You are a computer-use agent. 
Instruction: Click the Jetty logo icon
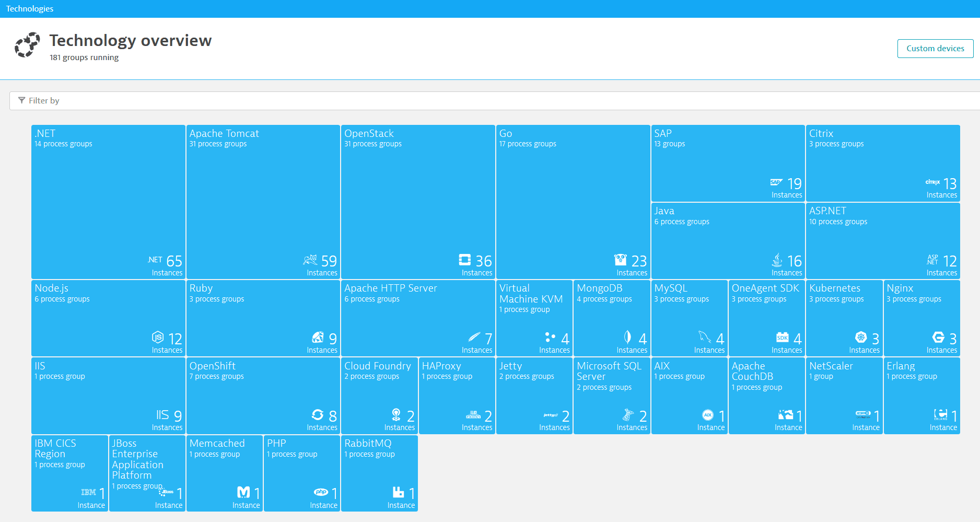point(551,415)
